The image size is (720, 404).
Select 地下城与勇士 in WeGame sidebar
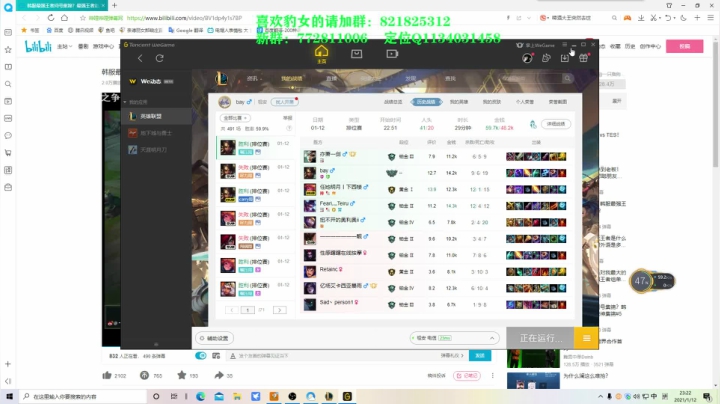point(156,133)
